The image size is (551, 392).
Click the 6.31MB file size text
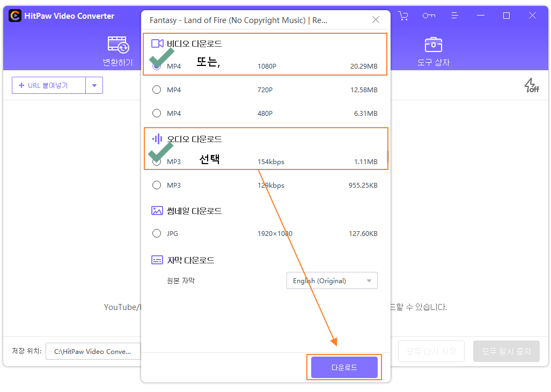[365, 113]
